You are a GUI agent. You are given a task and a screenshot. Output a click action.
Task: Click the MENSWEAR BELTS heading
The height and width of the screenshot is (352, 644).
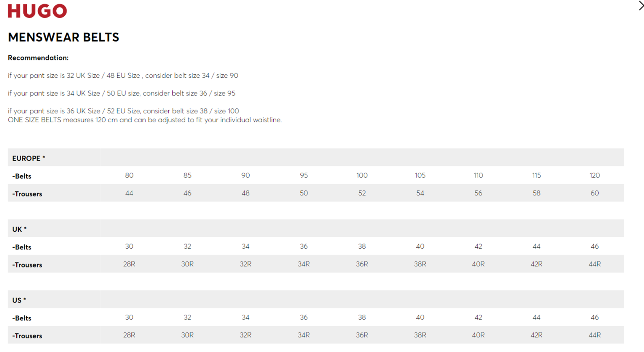tap(63, 37)
